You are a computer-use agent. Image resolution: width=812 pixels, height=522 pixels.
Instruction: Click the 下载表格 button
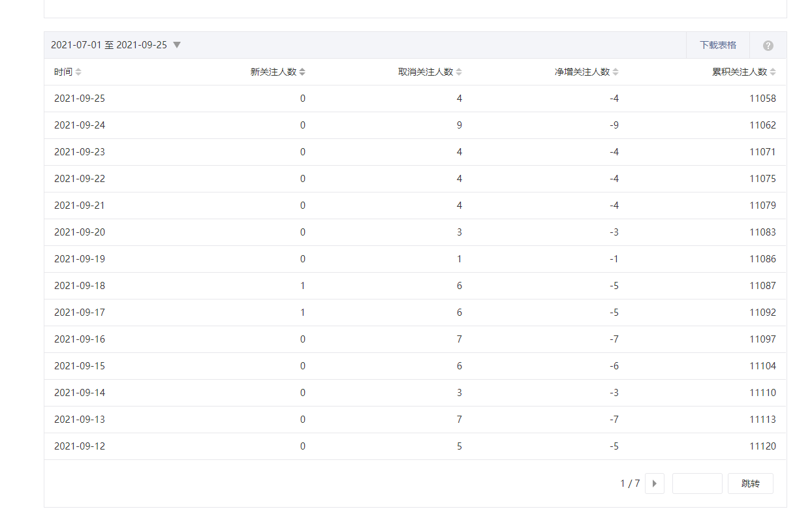pos(717,45)
